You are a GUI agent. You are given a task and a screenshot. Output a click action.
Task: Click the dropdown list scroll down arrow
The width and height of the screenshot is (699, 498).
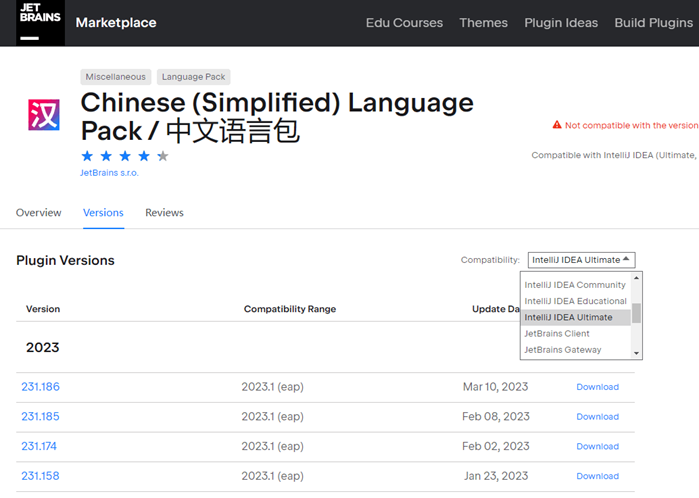tap(636, 353)
